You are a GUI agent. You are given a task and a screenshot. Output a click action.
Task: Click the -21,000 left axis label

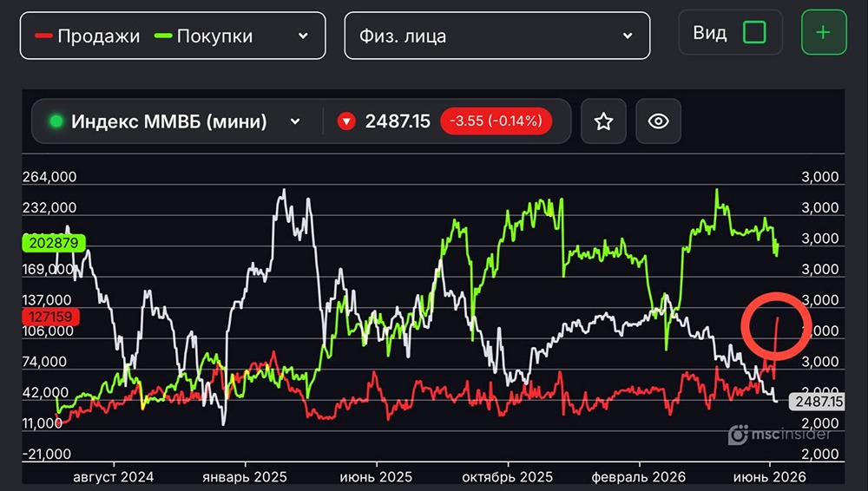[47, 454]
